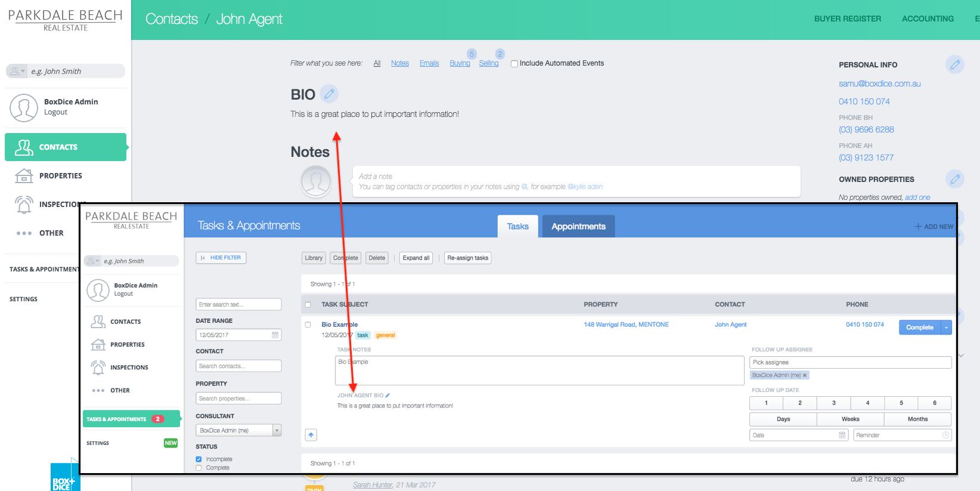
Task: Click the Parkdale Beach Real Estate logo
Action: 66,20
